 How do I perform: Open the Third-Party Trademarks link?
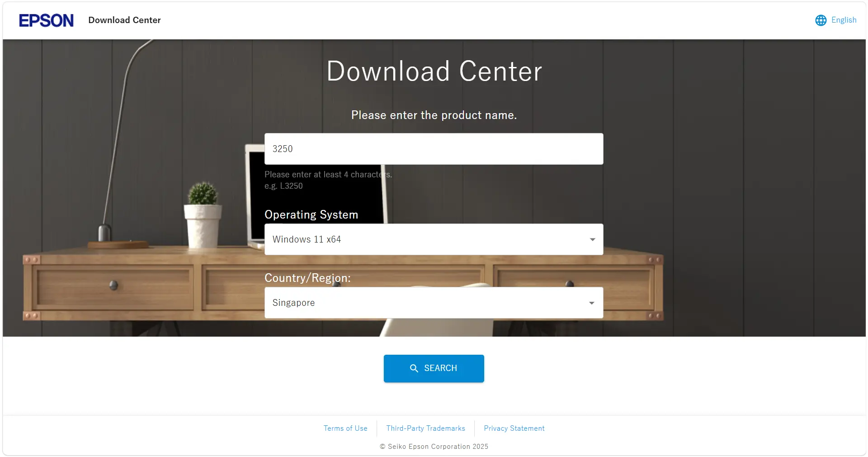pyautogui.click(x=425, y=428)
